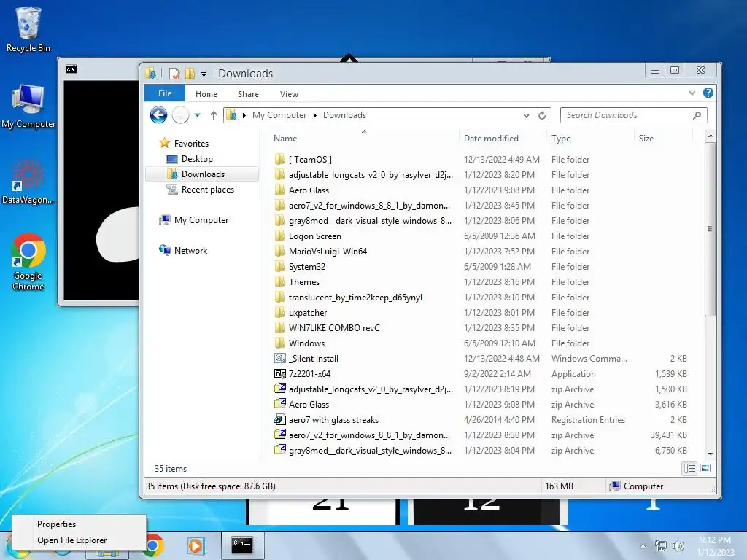Select the System32 folder icon
This screenshot has height=560, width=747.
[279, 266]
